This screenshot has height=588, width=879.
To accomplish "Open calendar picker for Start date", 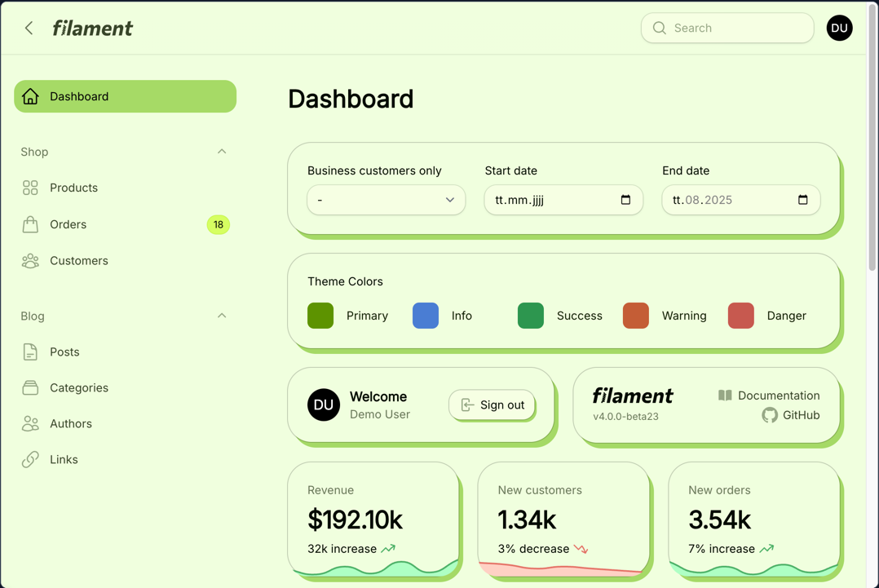I will [x=625, y=200].
